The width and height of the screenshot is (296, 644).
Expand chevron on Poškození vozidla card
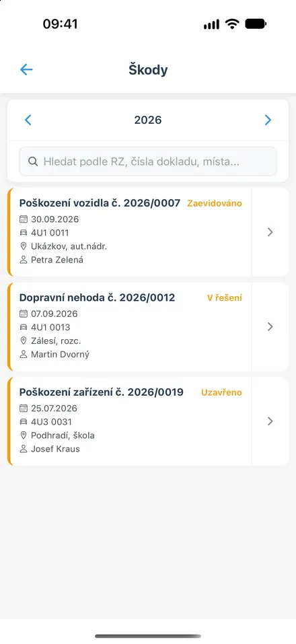coord(270,232)
